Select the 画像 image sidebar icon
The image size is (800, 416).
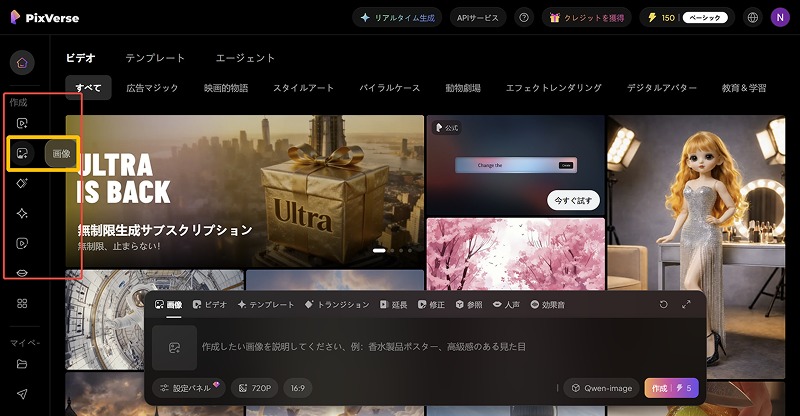(22, 153)
